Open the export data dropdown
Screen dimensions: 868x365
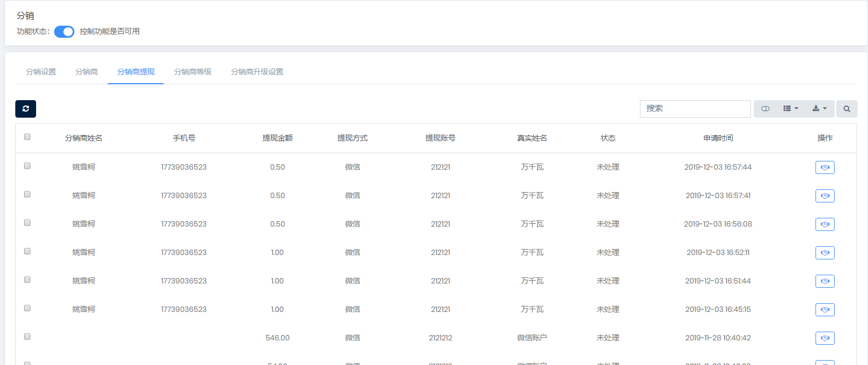click(819, 109)
